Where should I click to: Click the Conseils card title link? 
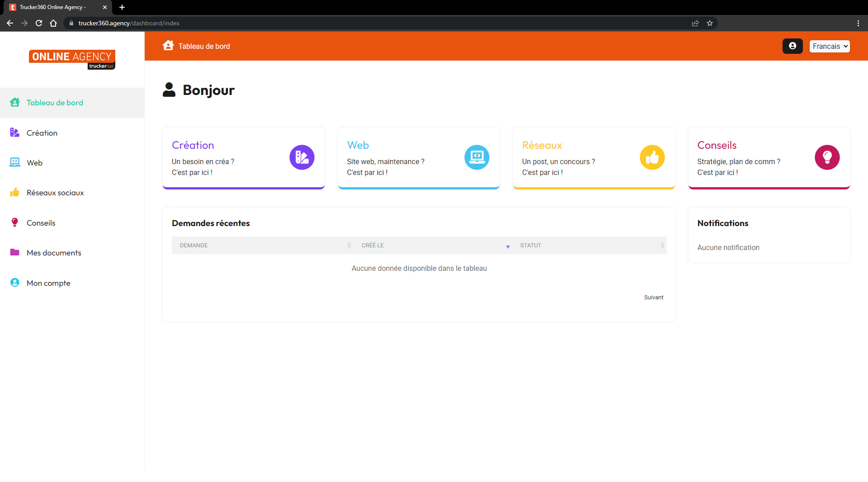[717, 145]
